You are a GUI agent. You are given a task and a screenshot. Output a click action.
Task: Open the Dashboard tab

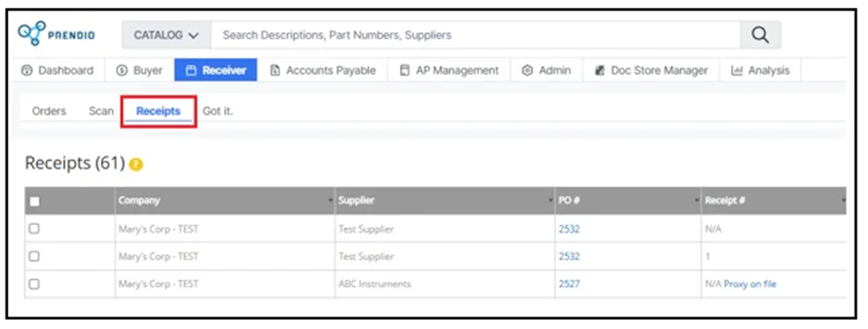[58, 70]
